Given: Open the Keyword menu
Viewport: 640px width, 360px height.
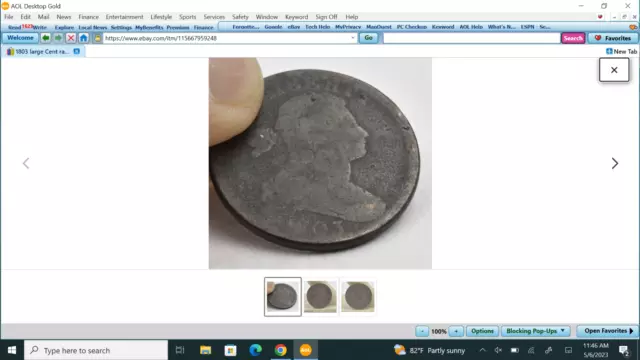Looking at the screenshot, I should pos(296,17).
